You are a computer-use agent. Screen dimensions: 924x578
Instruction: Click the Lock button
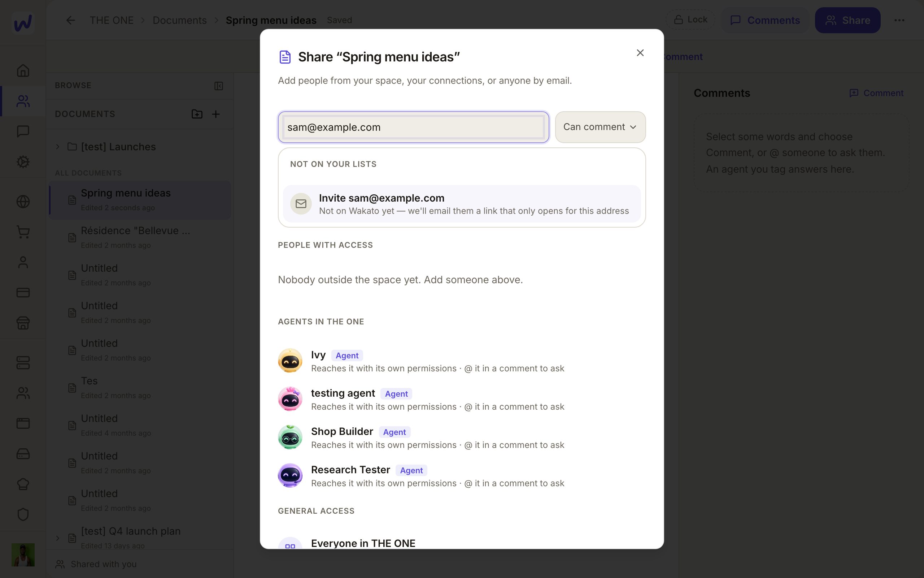[x=690, y=20]
